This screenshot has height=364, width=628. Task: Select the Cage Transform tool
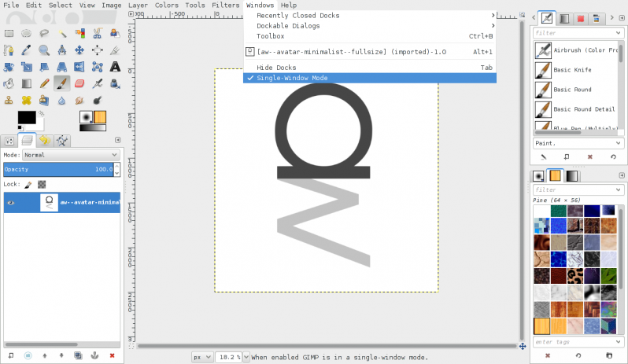click(x=98, y=67)
